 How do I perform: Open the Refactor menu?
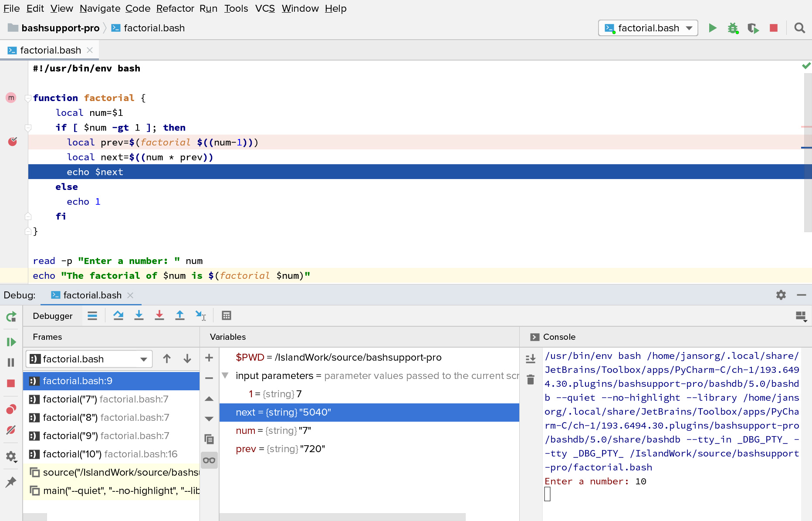coord(175,8)
